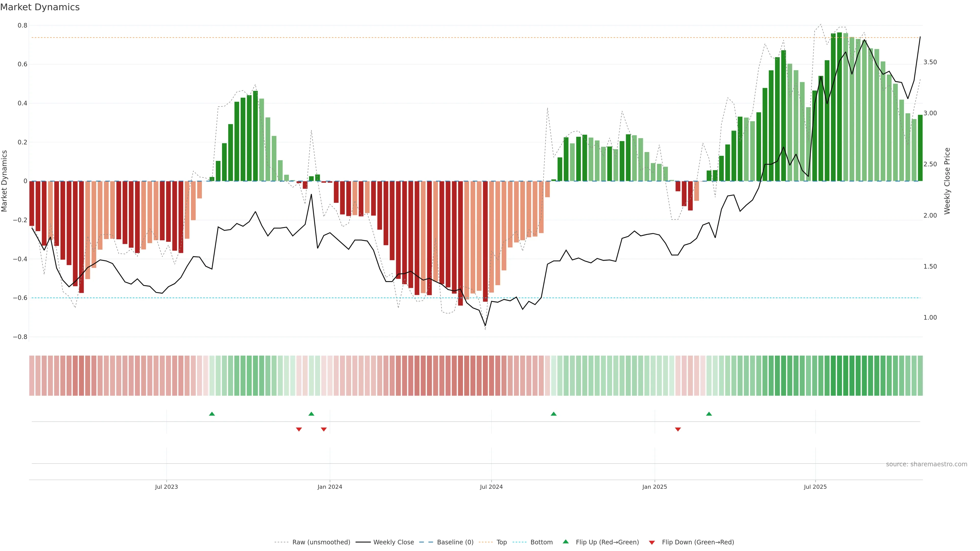
Task: Toggle the Weekly Close legend entry
Action: coord(393,542)
